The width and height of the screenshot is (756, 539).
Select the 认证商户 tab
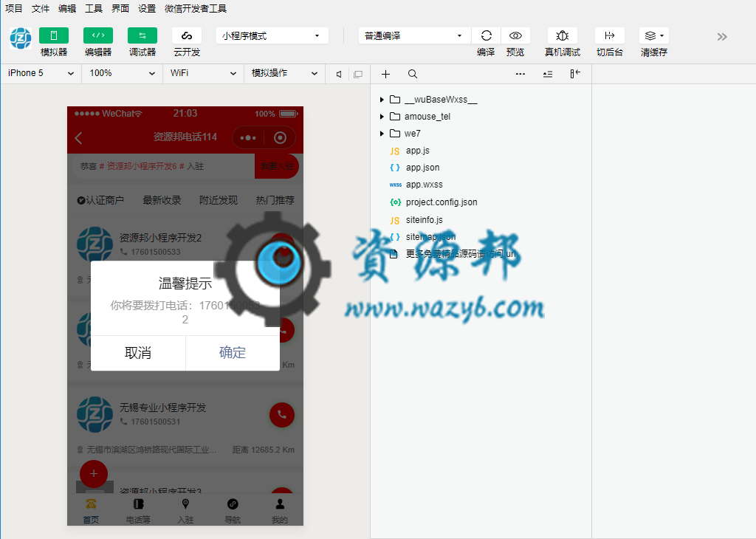[x=100, y=200]
